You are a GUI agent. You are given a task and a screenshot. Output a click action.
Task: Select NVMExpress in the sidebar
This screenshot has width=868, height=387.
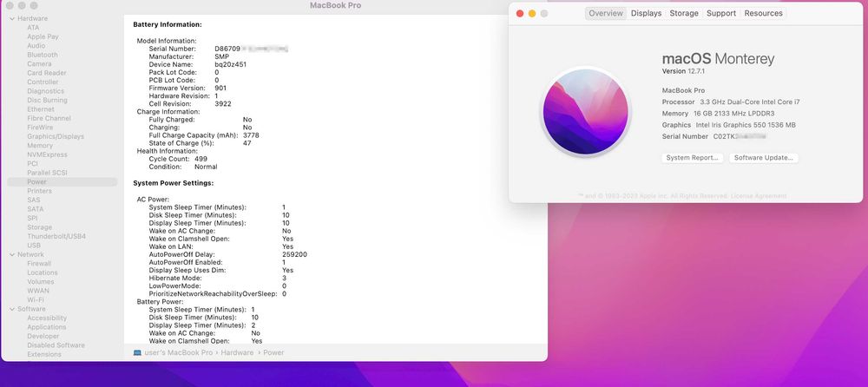(47, 154)
